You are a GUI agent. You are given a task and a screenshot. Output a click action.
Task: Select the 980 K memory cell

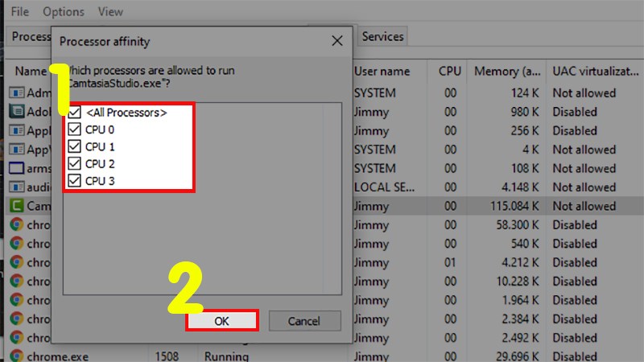click(x=525, y=112)
